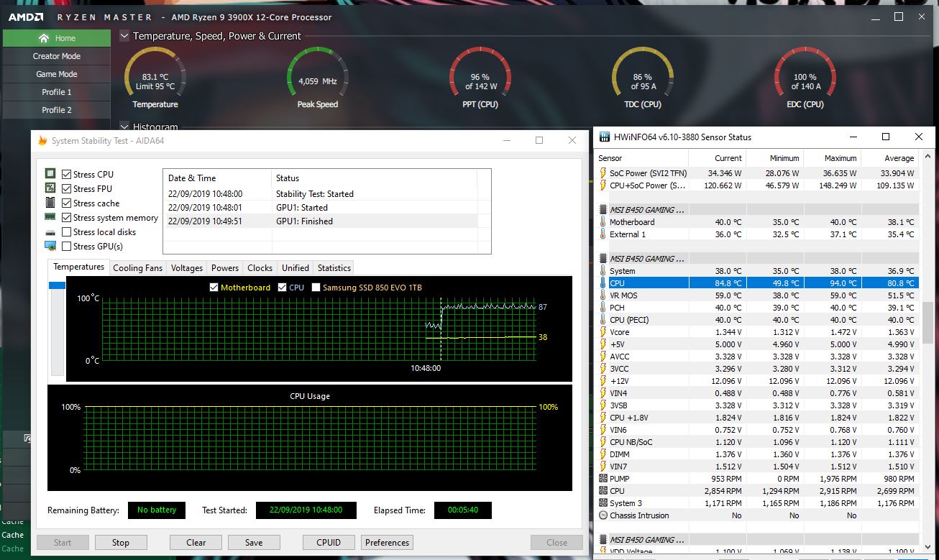Click the lightning icon of the SoC Power (SVI2 TFN) row
The width and height of the screenshot is (939, 560).
pos(603,173)
